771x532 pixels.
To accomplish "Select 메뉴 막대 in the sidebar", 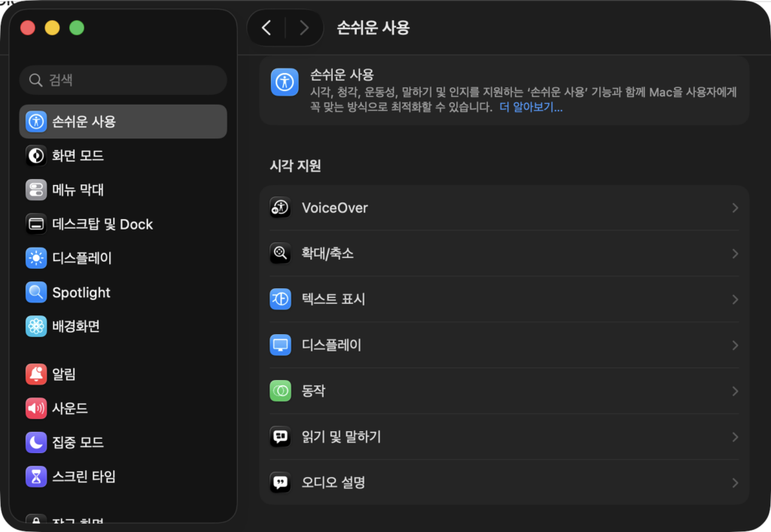I will (x=123, y=190).
